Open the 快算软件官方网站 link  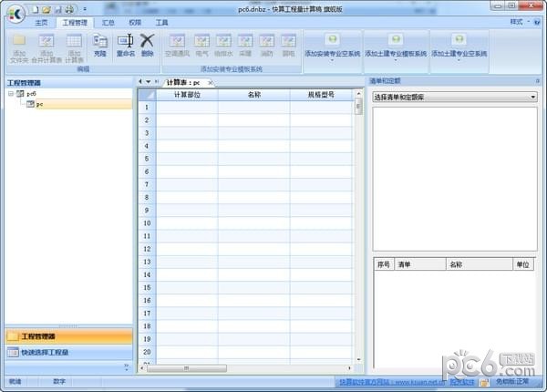pos(392,382)
